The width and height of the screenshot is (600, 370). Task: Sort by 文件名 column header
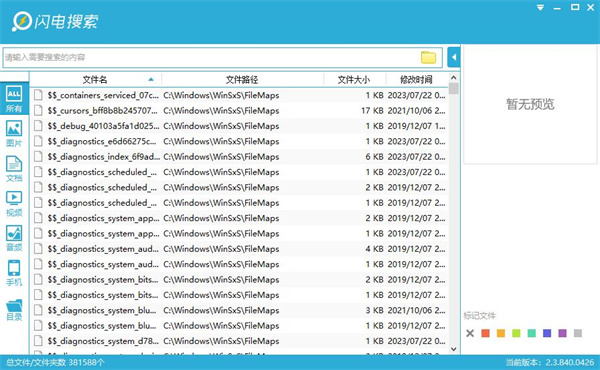tap(95, 80)
